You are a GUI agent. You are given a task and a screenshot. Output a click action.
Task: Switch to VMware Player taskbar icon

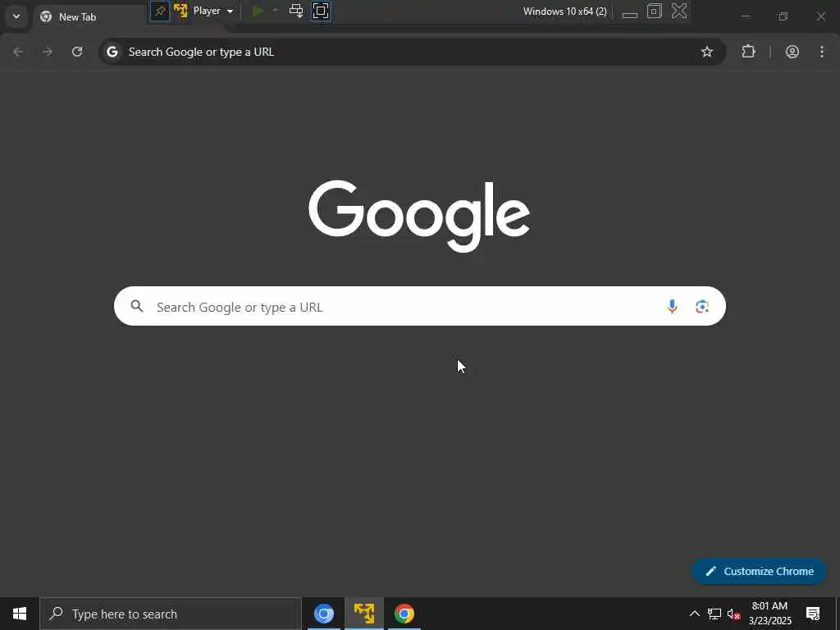[x=363, y=614]
